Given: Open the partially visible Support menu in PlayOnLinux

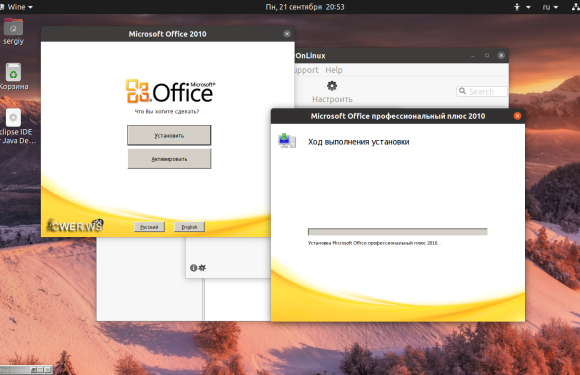Looking at the screenshot, I should pos(307,70).
